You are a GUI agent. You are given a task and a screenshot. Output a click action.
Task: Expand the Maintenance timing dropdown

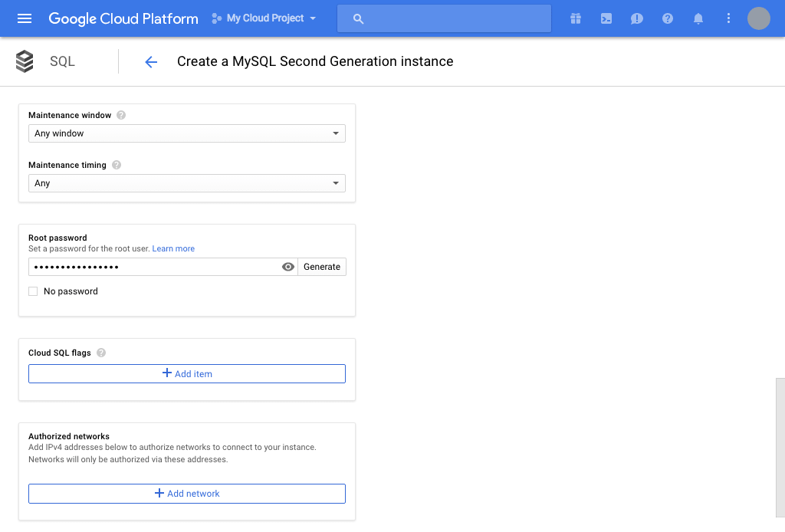point(187,183)
